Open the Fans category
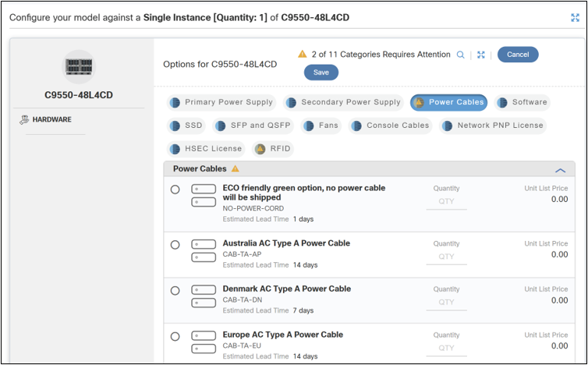The image size is (588, 365). tap(321, 126)
